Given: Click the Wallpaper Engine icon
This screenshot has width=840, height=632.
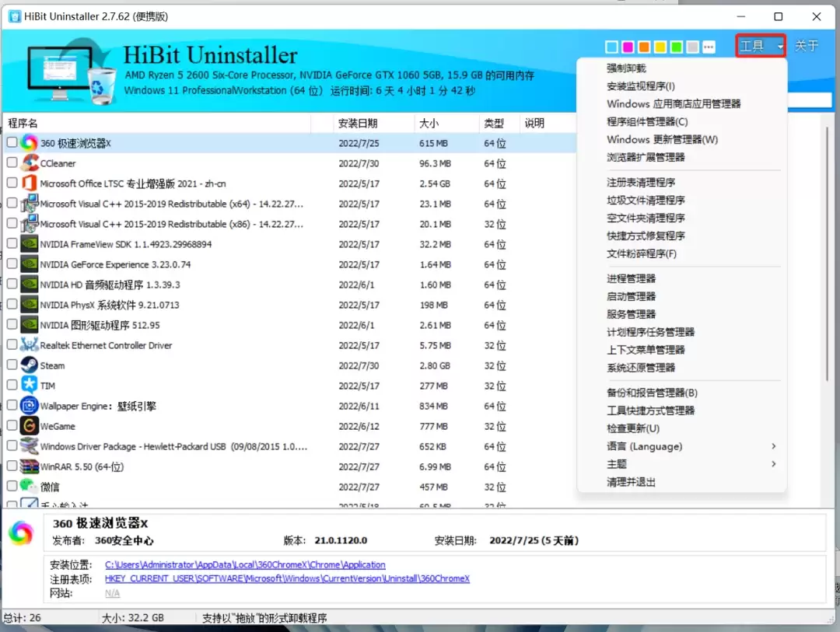Looking at the screenshot, I should coord(30,406).
